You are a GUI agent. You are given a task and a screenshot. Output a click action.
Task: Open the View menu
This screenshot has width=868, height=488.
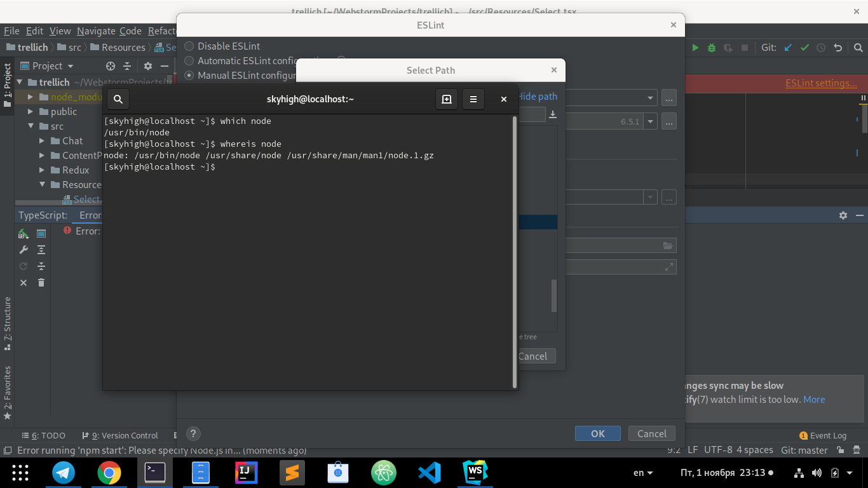(x=60, y=30)
